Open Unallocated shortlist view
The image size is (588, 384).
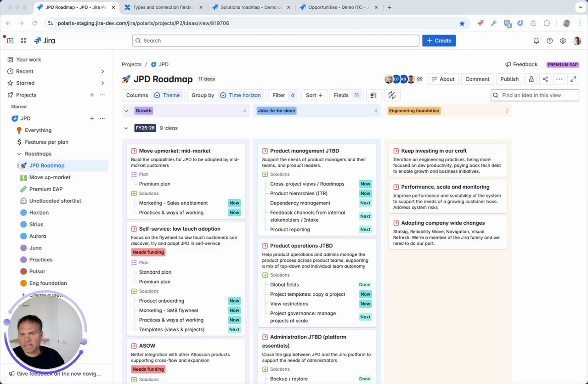point(55,201)
